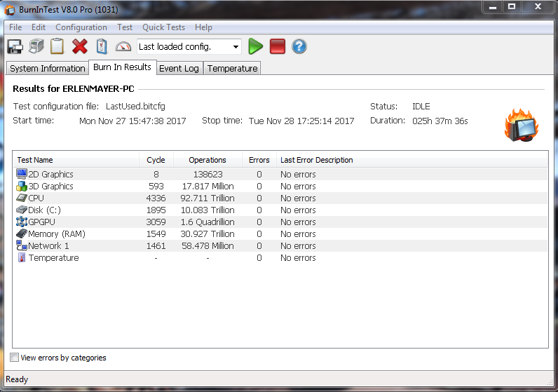
Task: Select the 3D Graphics test name
Action: [50, 187]
